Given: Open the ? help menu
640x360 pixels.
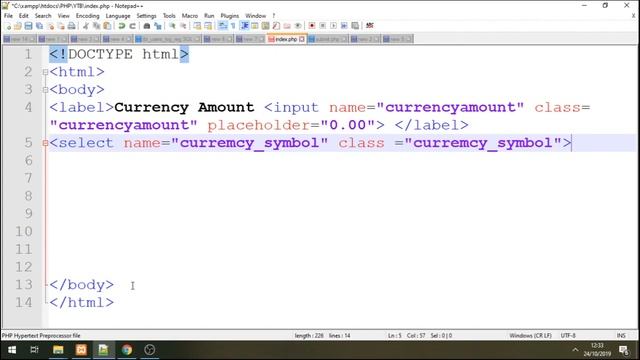Looking at the screenshot, I should [273, 16].
